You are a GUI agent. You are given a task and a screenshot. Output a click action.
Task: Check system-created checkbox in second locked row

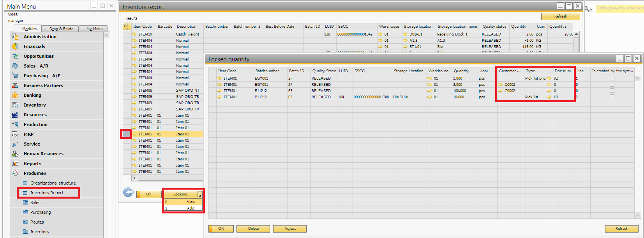point(612,85)
